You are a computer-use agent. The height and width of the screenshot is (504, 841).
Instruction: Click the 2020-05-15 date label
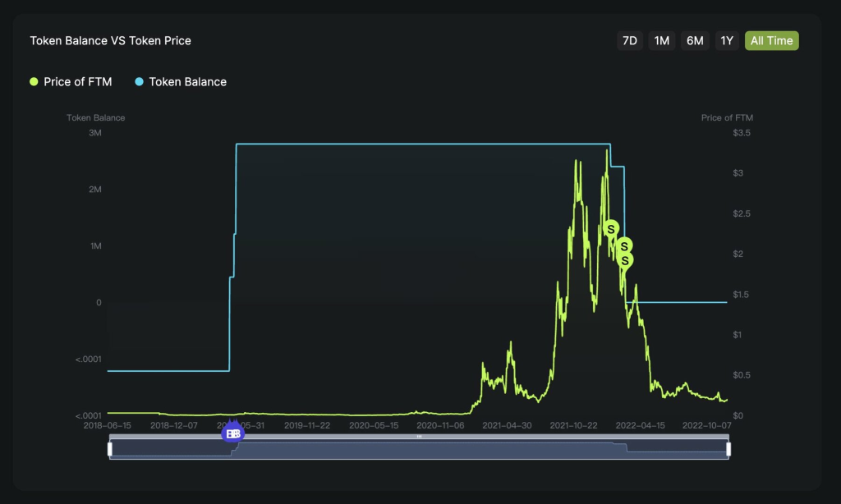(x=374, y=425)
